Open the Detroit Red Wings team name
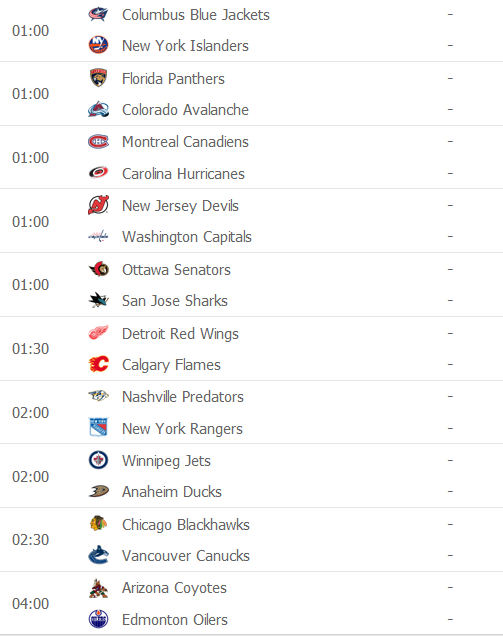The height and width of the screenshot is (636, 503). 180,334
